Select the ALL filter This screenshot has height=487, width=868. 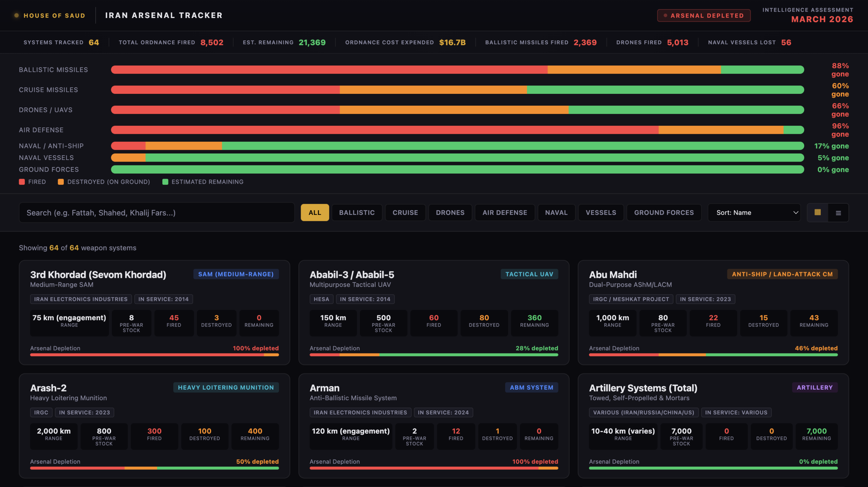(x=315, y=213)
